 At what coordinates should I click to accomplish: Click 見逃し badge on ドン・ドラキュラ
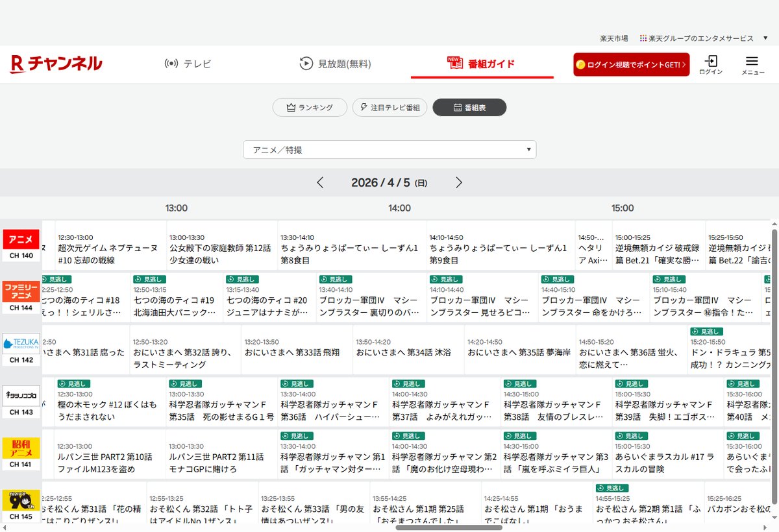[x=706, y=331]
